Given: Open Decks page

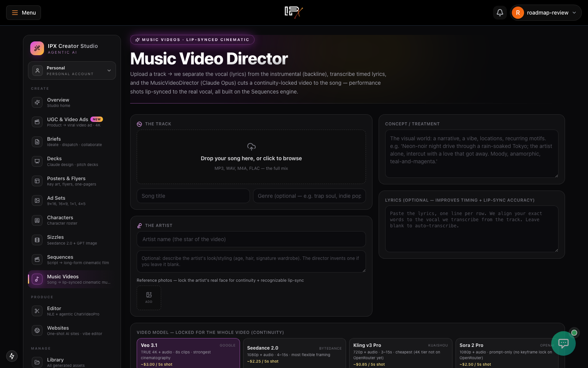Looking at the screenshot, I should point(72,161).
